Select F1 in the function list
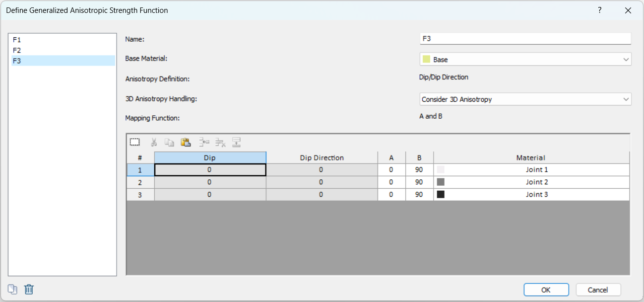The width and height of the screenshot is (644, 302). (x=63, y=39)
